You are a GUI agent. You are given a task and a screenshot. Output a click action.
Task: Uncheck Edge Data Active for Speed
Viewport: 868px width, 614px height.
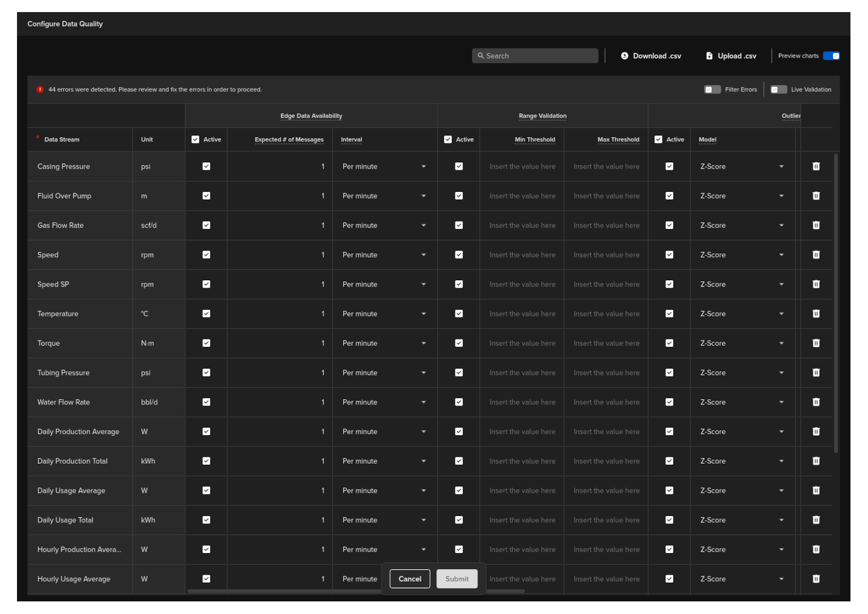[207, 255]
